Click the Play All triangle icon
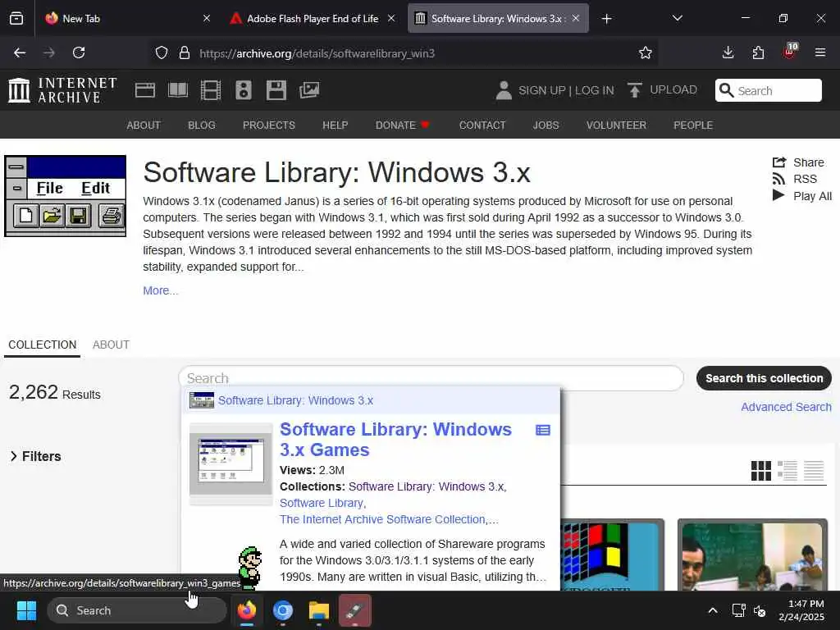Image resolution: width=840 pixels, height=630 pixels. click(778, 195)
